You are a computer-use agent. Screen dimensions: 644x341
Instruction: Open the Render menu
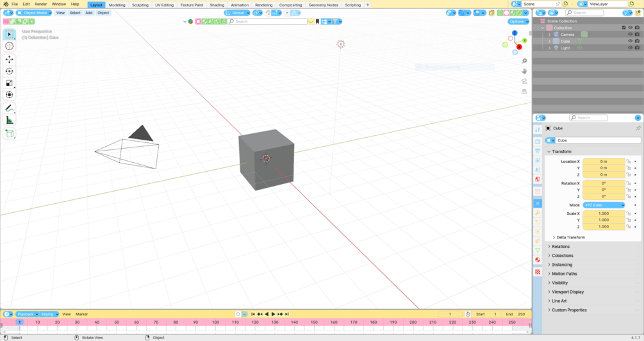tap(40, 4)
